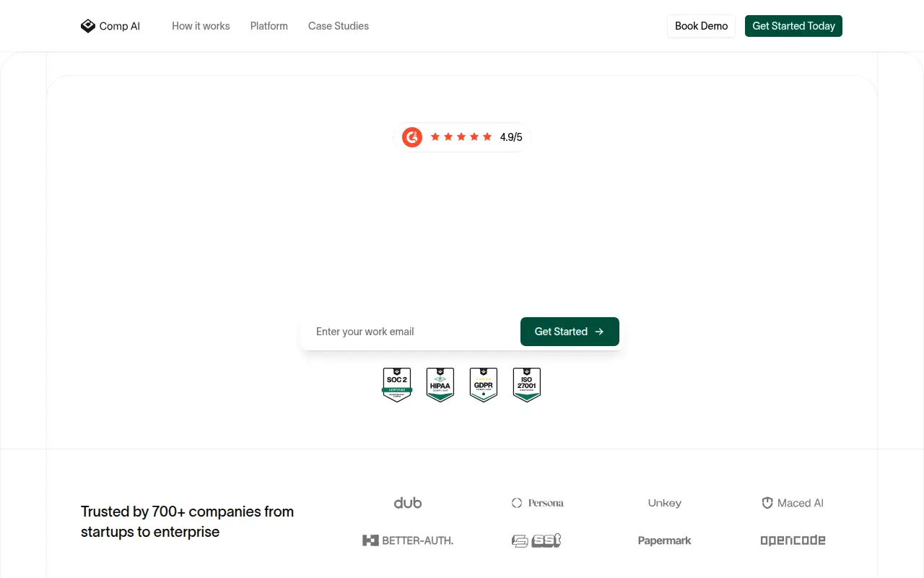Screen dimensions: 924x578
Task: Go to Case Studies in the navigation
Action: coord(339,26)
